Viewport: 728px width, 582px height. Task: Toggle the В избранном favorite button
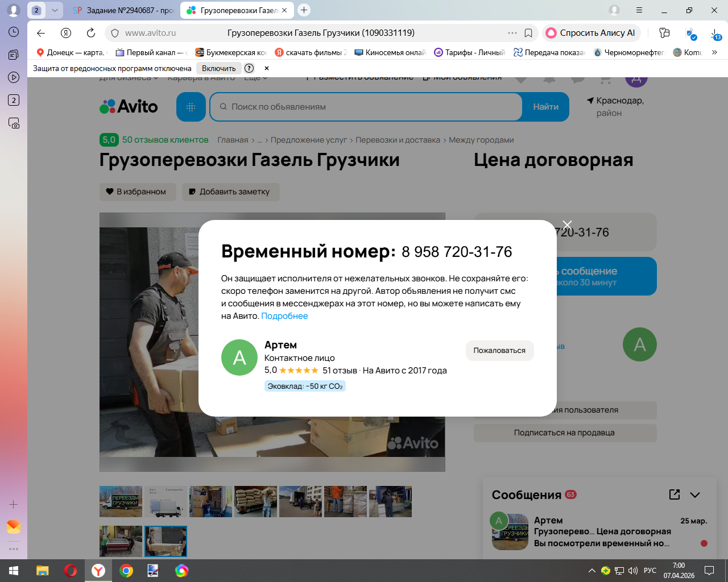(x=138, y=192)
